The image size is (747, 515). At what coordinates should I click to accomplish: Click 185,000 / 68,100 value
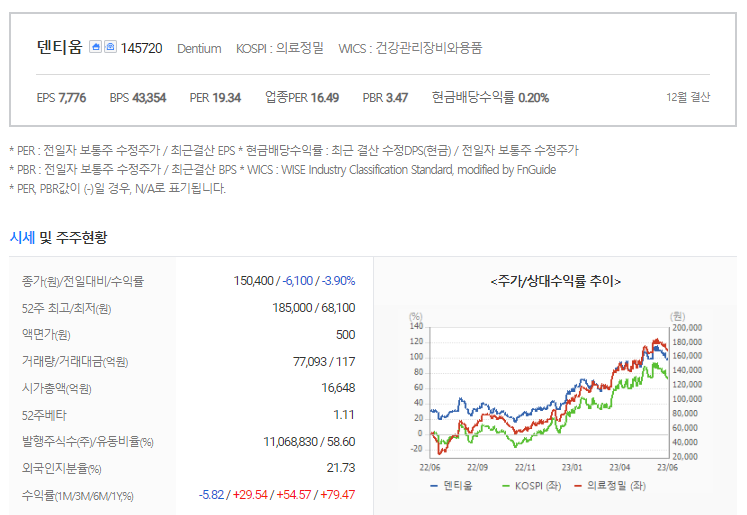(x=314, y=308)
